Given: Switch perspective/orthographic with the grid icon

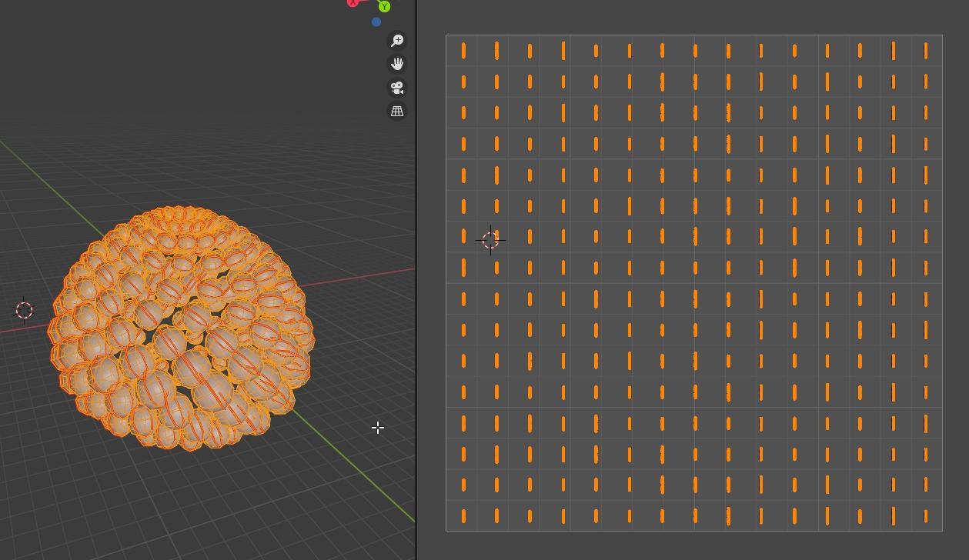Looking at the screenshot, I should [x=397, y=112].
